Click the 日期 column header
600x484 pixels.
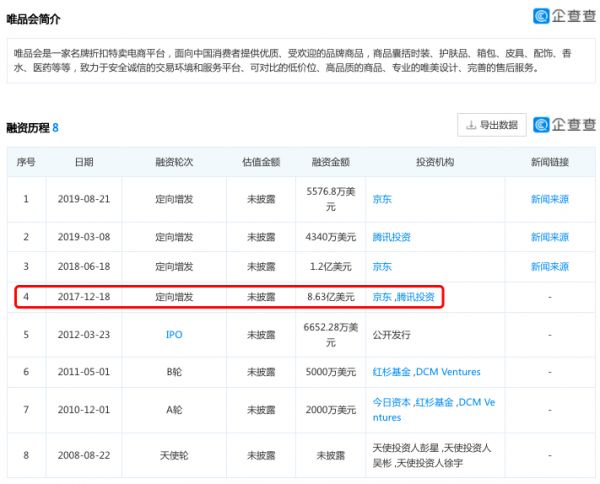[84, 162]
